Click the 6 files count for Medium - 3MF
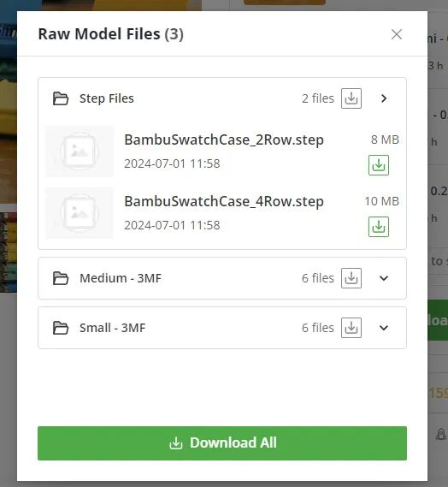This screenshot has width=448, height=487. [318, 278]
